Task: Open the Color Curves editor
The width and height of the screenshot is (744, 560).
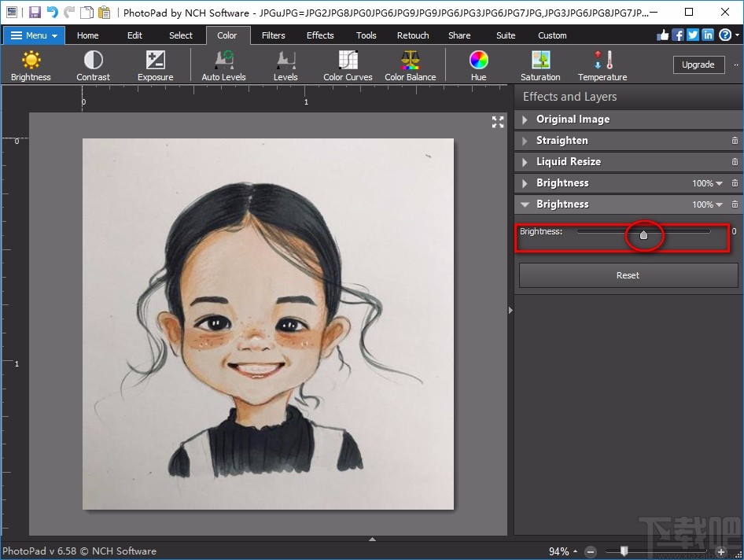Action: point(347,64)
